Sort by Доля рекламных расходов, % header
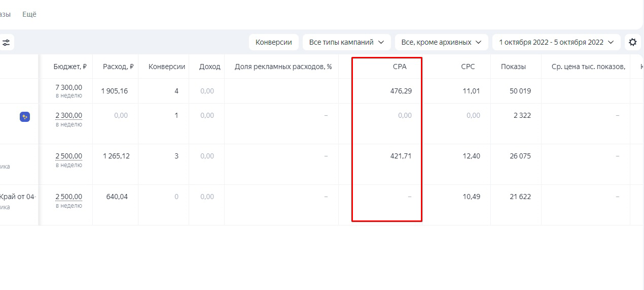The width and height of the screenshot is (644, 290). point(283,67)
